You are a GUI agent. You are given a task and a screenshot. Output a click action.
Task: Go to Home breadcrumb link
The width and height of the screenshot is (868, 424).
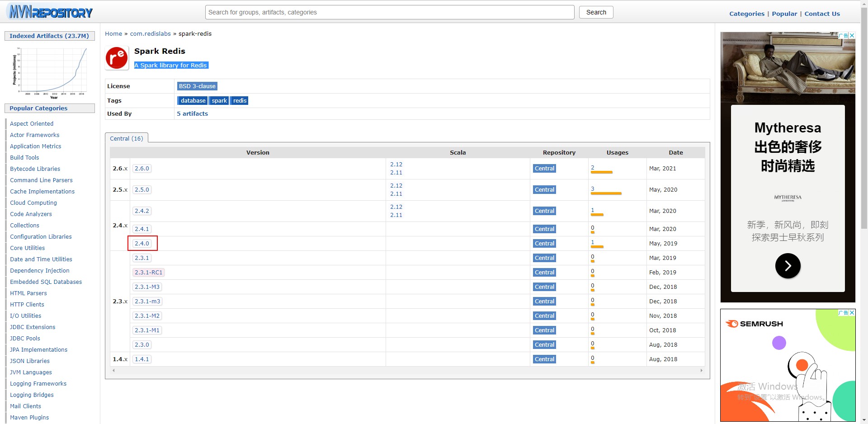tap(113, 33)
